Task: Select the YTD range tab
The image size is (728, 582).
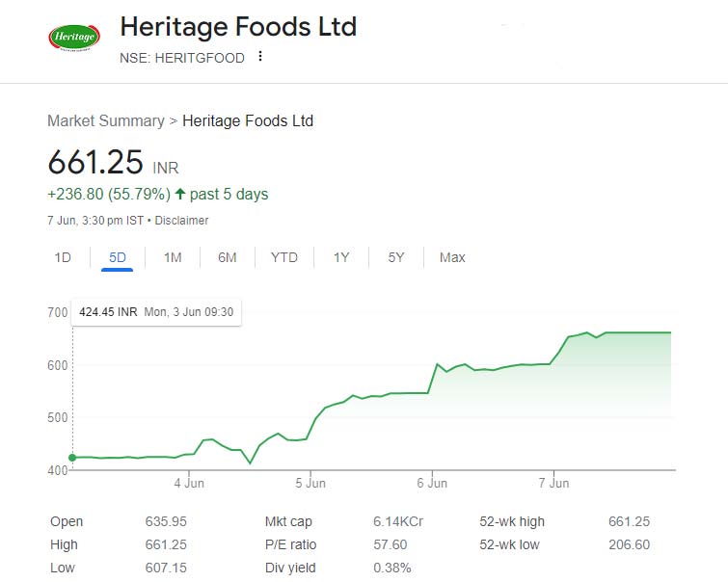Action: coord(283,257)
